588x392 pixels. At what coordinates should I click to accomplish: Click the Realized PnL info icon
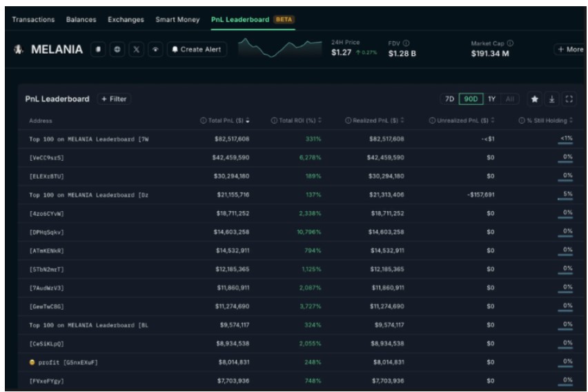pyautogui.click(x=348, y=120)
